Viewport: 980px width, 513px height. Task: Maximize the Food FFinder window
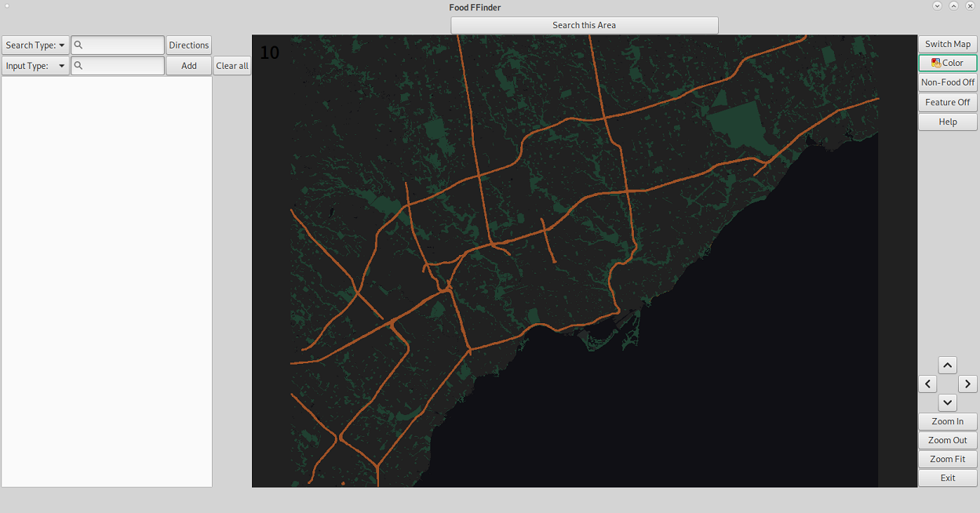(x=953, y=5)
